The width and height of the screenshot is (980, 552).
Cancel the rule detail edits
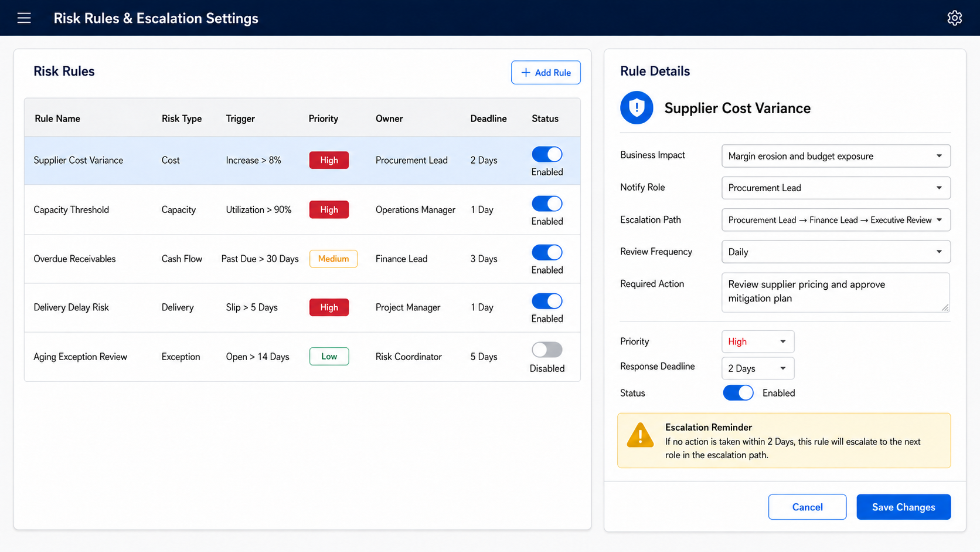[807, 507]
